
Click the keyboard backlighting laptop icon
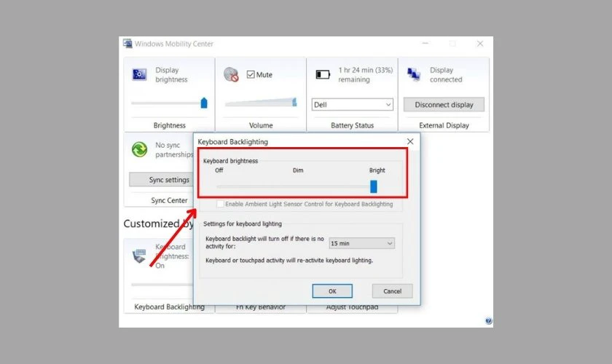139,256
